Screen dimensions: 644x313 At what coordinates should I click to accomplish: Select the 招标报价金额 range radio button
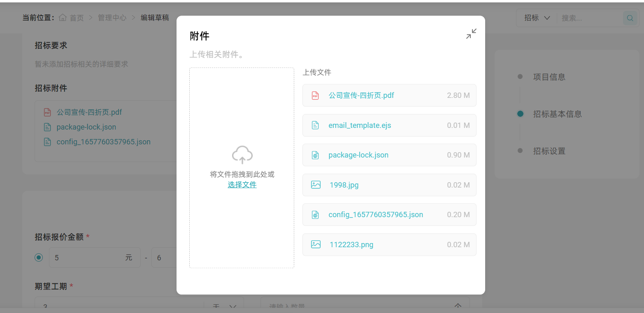pyautogui.click(x=39, y=257)
